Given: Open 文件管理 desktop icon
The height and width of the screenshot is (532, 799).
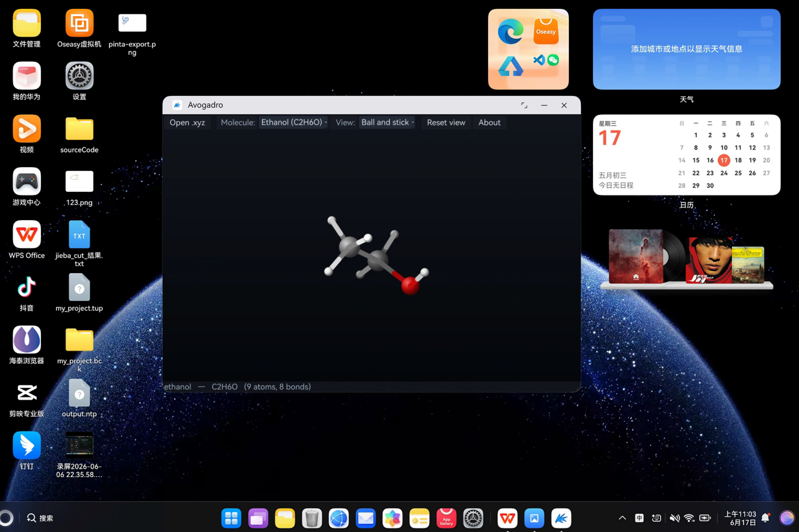Looking at the screenshot, I should [27, 29].
